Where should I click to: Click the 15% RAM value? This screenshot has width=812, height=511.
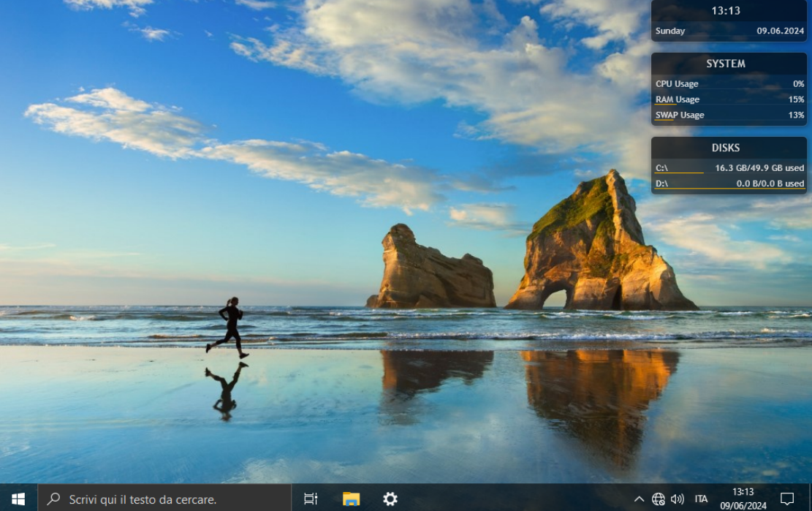[x=796, y=99]
